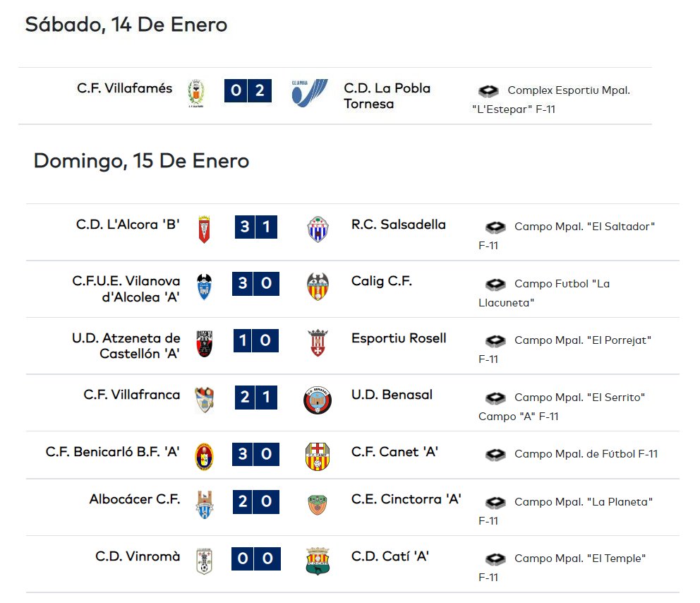Open the Albocácer C.F. team page
Image resolution: width=700 pixels, height=603 pixels.
(x=135, y=499)
